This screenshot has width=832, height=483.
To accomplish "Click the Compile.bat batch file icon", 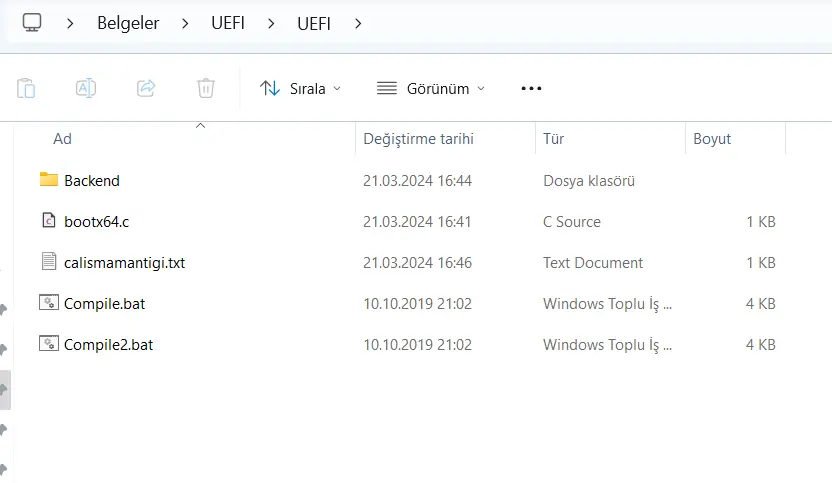I will click(49, 303).
